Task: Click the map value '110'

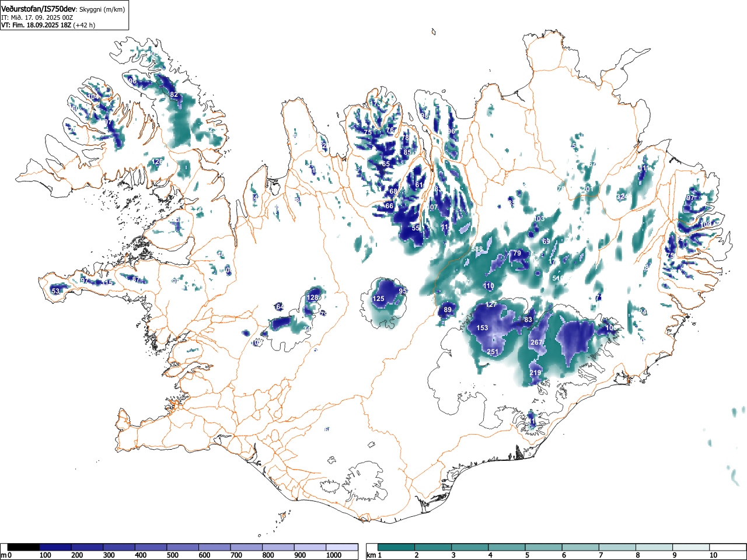Action: 488,286
